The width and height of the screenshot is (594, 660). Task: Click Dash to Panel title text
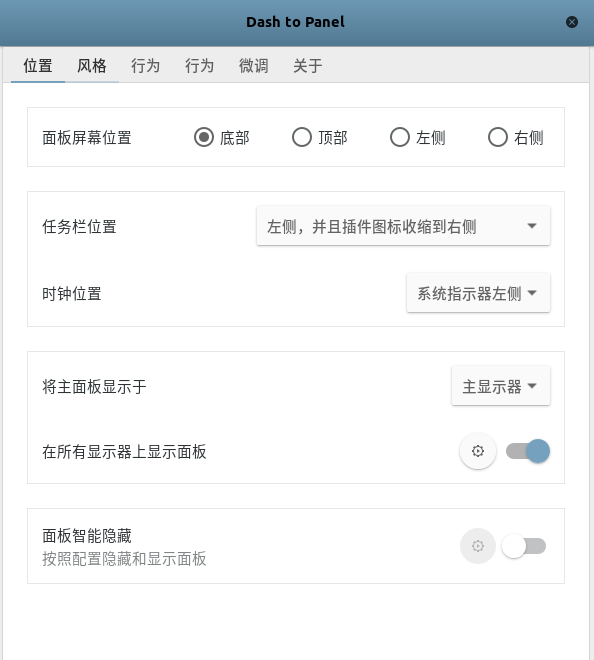pyautogui.click(x=295, y=22)
